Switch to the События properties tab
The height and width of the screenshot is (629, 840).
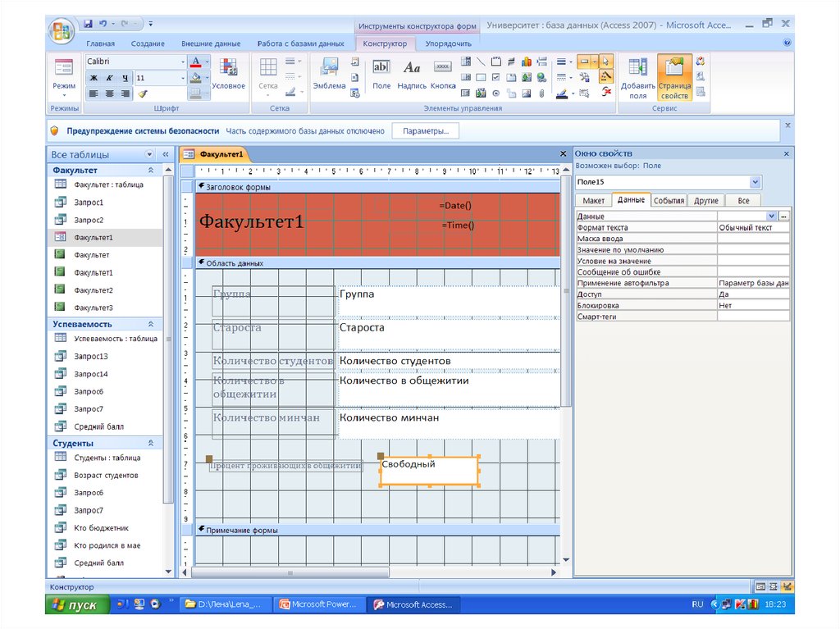[669, 200]
